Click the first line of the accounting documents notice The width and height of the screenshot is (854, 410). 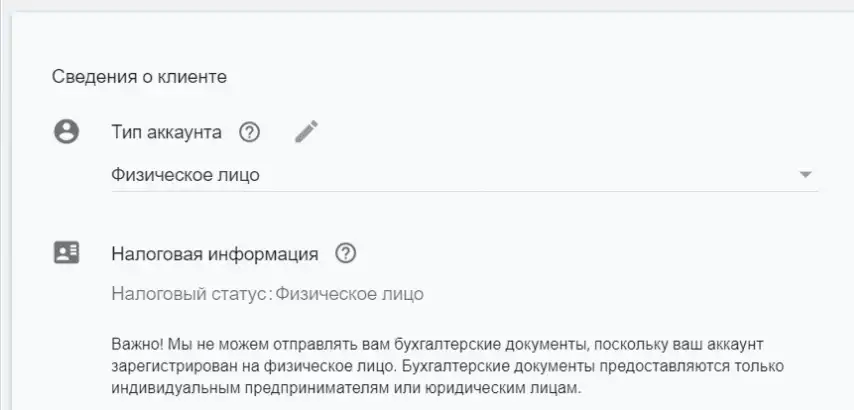tap(437, 345)
